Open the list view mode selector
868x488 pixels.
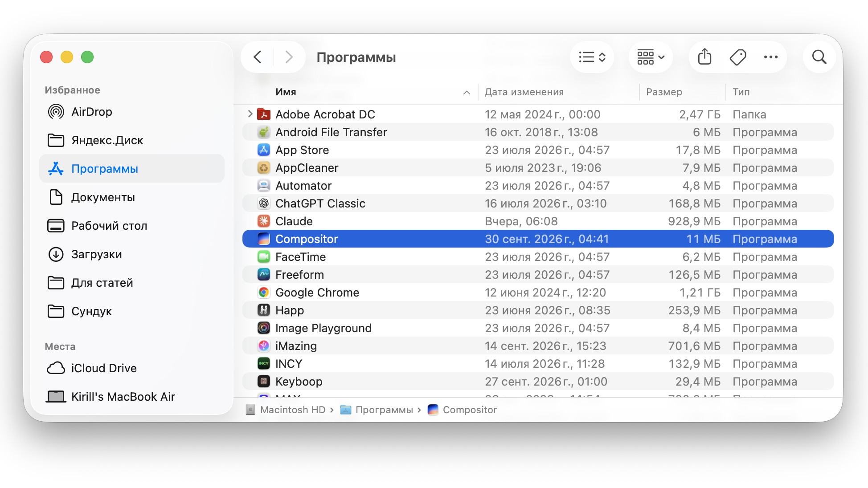click(x=592, y=57)
